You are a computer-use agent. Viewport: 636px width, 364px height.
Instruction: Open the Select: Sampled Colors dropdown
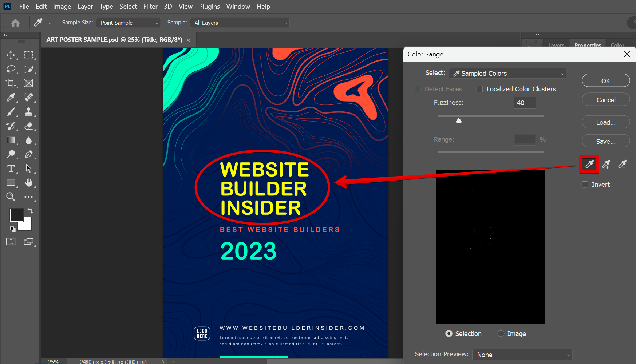(507, 73)
